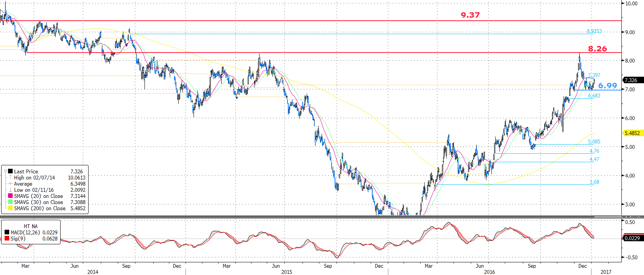Viewport: 644px width, 275px height.
Task: Click the 2015 year axis label
Action: 287,272
